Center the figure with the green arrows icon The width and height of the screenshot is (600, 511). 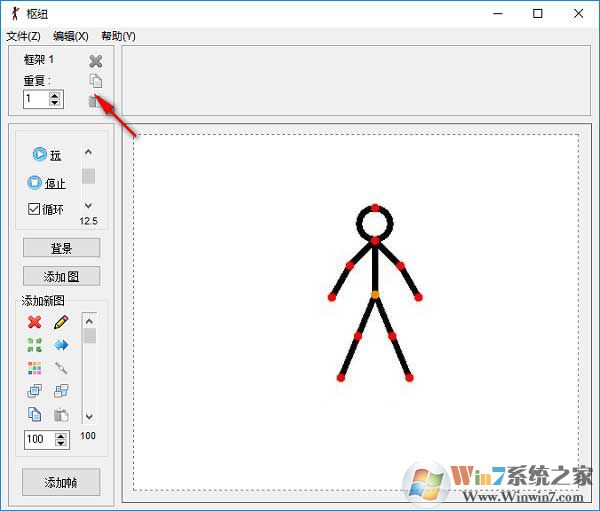34,345
